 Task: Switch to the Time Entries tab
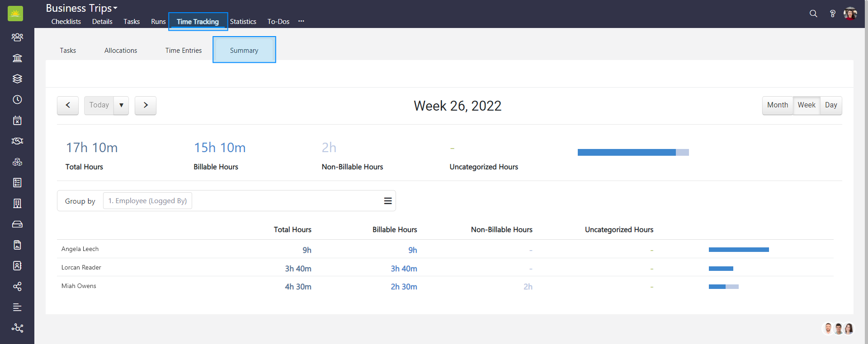pos(183,51)
